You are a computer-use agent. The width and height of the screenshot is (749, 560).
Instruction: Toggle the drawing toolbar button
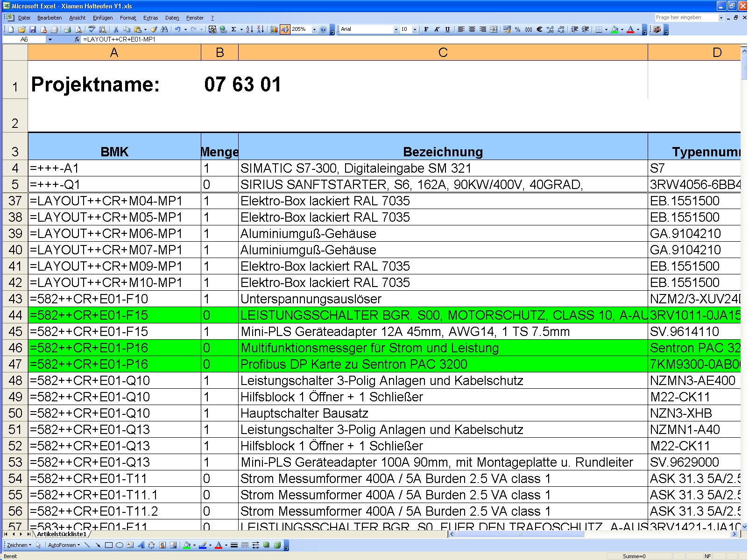(x=285, y=29)
